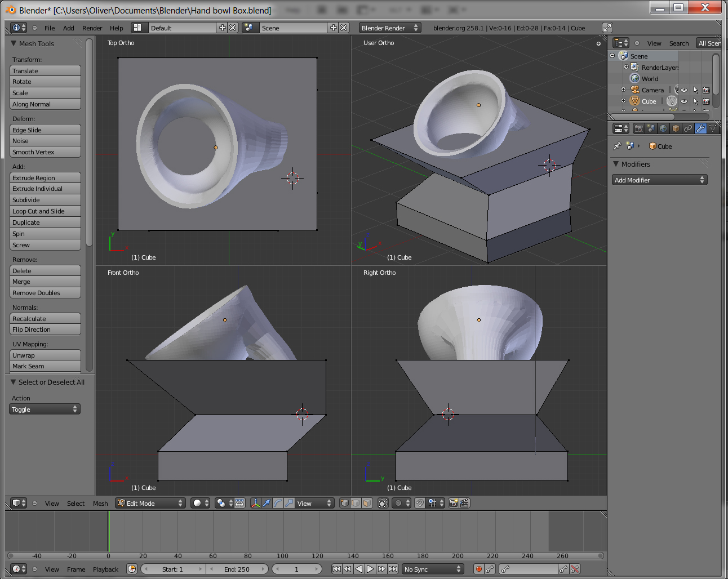Open the Toggle action dropdown

[45, 409]
